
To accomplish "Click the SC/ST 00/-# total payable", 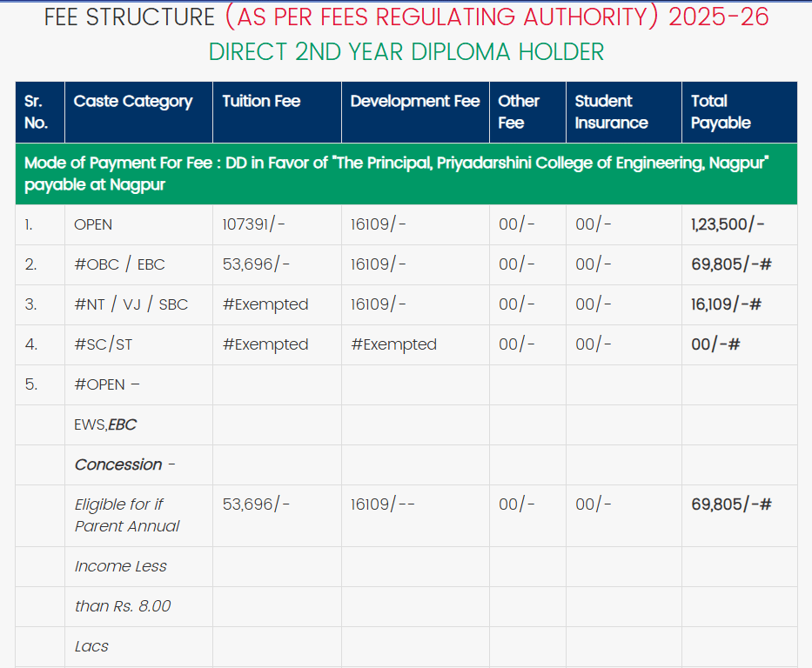I will (x=715, y=345).
